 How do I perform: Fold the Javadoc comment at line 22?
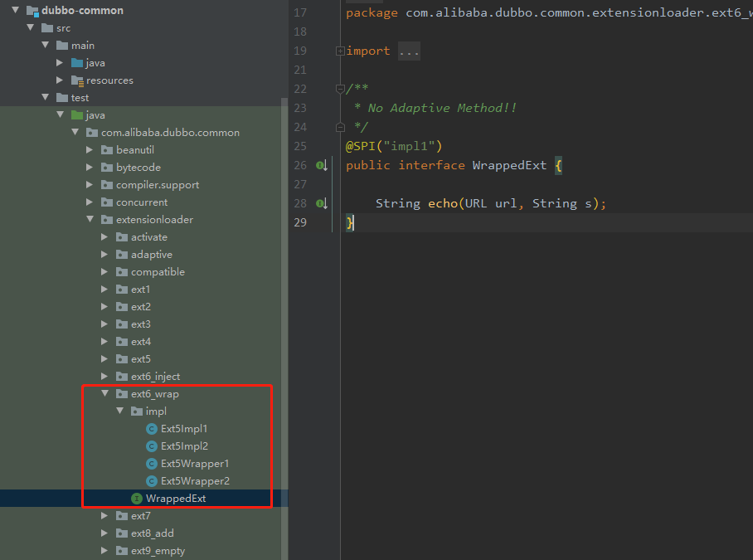pos(340,89)
